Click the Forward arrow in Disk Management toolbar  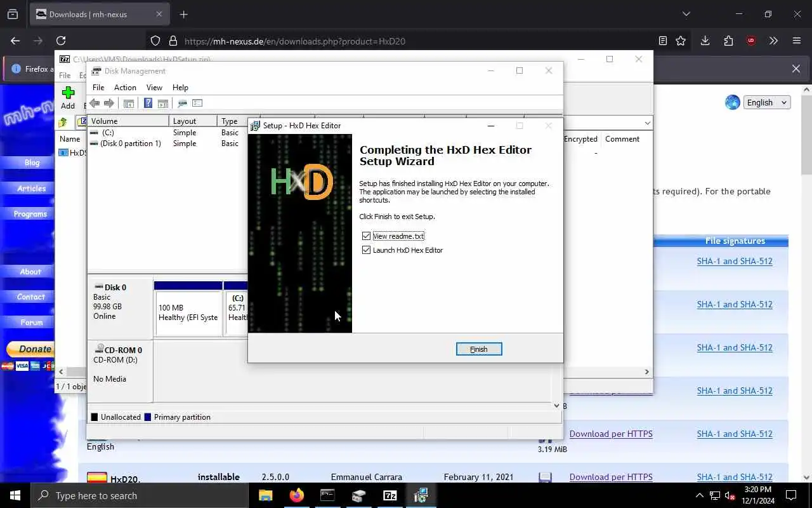[108, 104]
